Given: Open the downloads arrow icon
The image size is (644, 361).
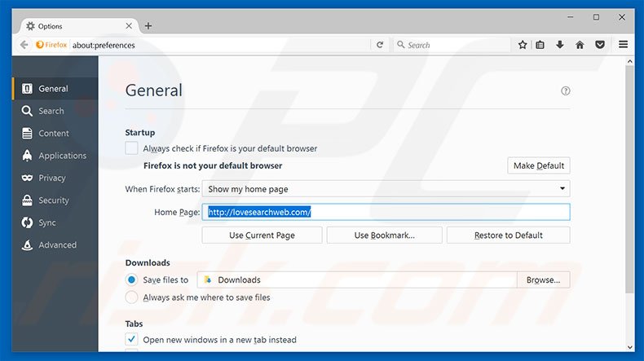Looking at the screenshot, I should click(x=560, y=45).
